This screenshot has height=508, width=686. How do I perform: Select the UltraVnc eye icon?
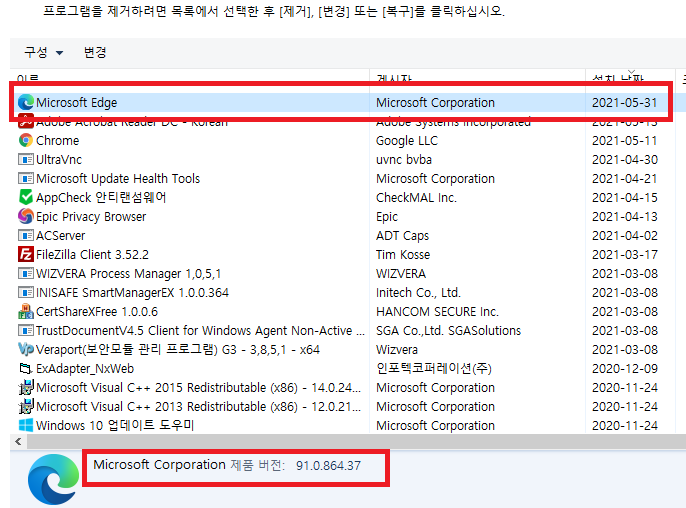26,160
